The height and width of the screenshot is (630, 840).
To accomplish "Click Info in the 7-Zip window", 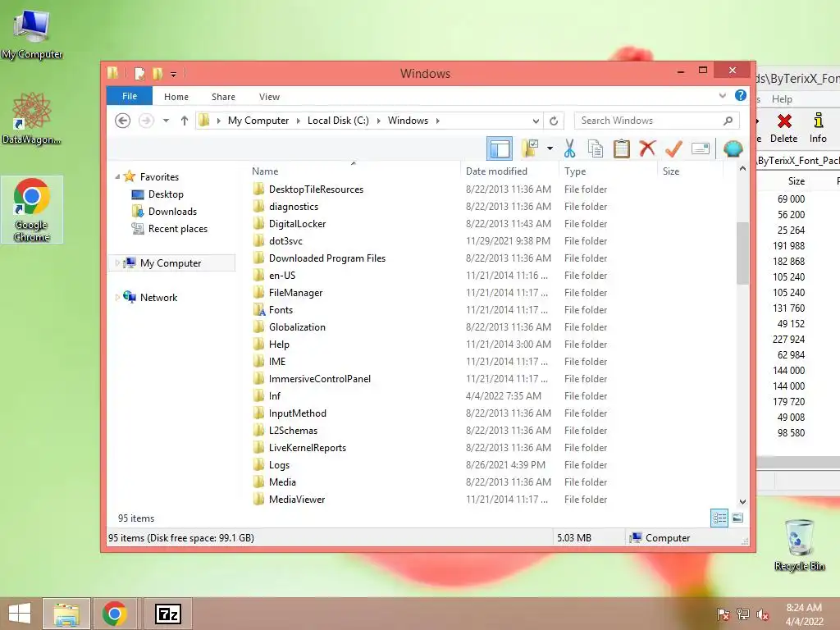I will (x=818, y=127).
